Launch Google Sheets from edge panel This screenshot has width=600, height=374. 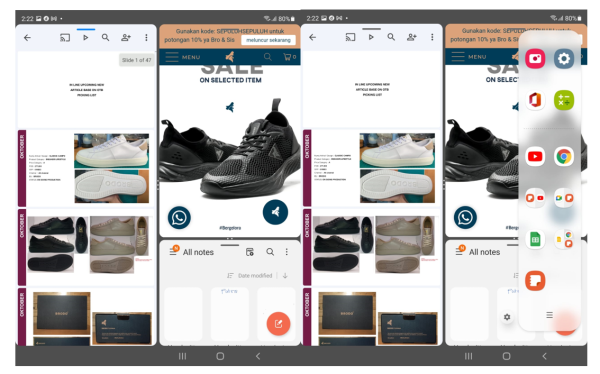point(535,240)
